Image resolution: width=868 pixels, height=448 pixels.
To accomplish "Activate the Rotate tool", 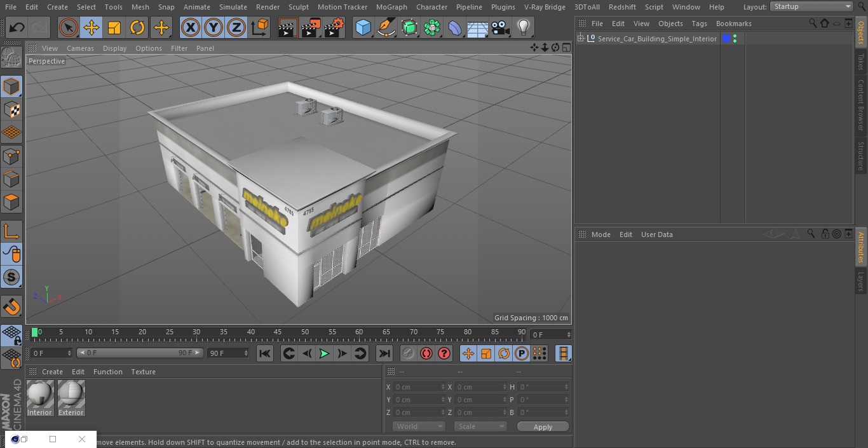I will (x=137, y=27).
